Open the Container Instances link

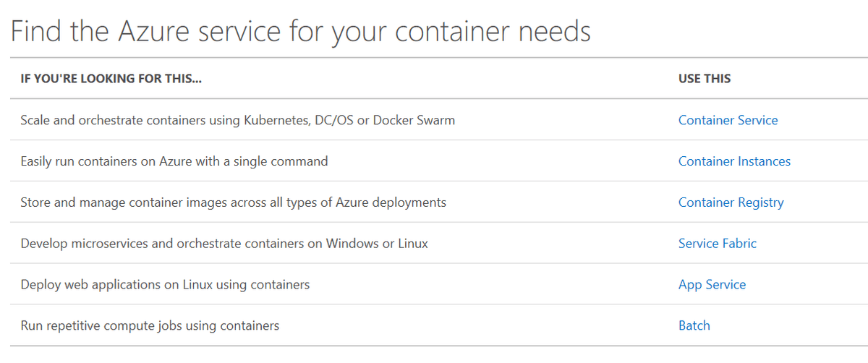[734, 161]
